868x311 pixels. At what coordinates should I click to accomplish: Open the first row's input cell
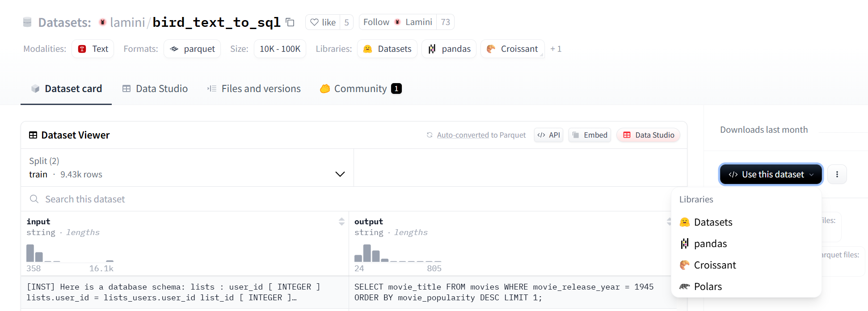tap(185, 292)
